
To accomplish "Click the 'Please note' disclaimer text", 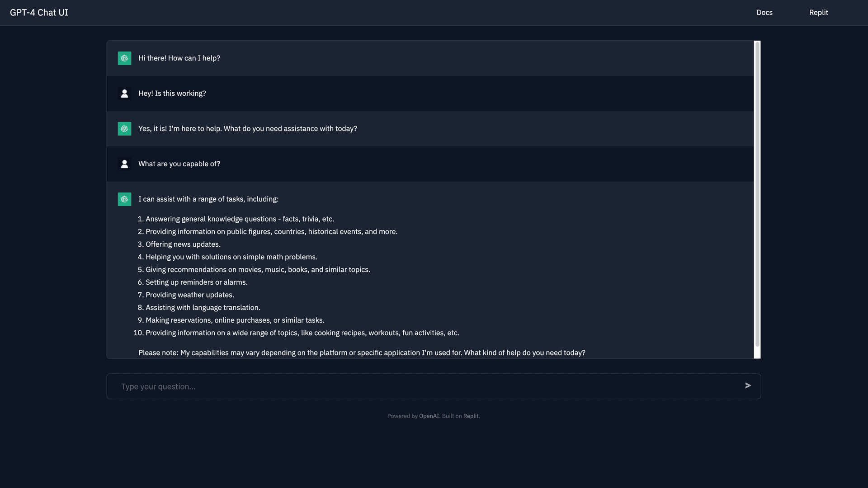I will tap(362, 352).
